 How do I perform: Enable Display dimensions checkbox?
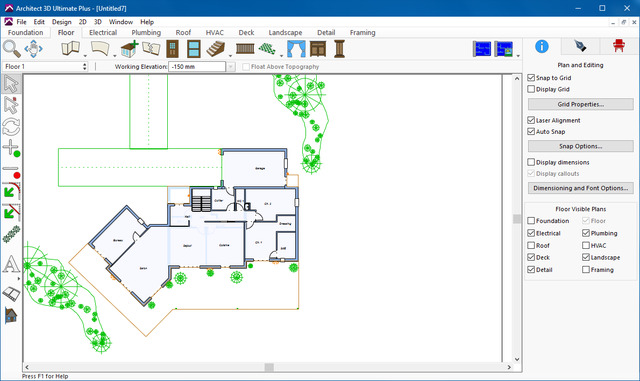[x=531, y=162]
